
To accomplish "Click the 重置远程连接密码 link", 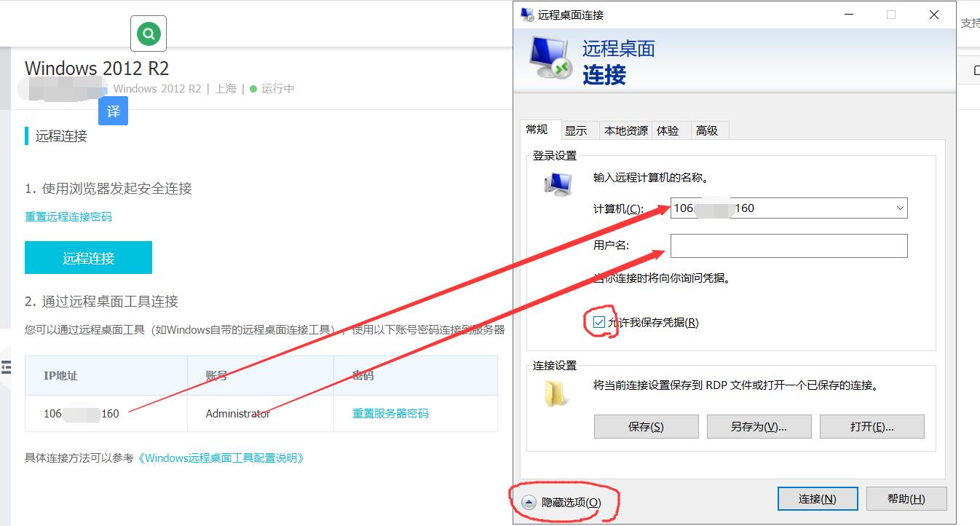I will [x=68, y=216].
